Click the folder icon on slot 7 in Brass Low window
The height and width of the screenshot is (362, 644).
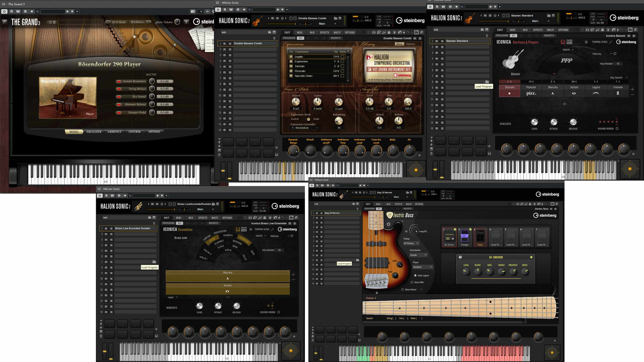tap(154, 262)
